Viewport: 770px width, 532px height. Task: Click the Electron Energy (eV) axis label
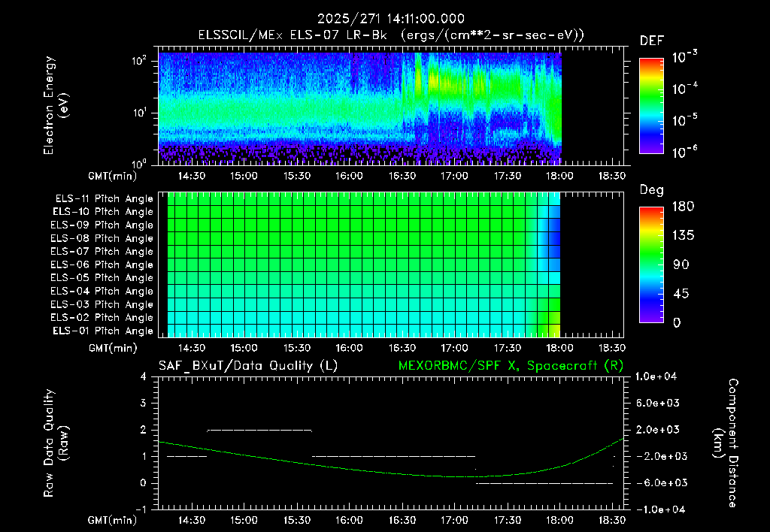coord(55,105)
